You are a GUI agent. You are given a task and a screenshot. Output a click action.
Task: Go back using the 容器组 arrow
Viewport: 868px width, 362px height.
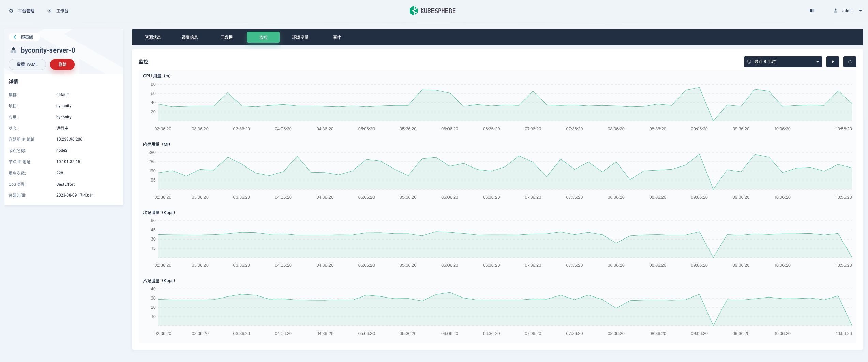15,37
